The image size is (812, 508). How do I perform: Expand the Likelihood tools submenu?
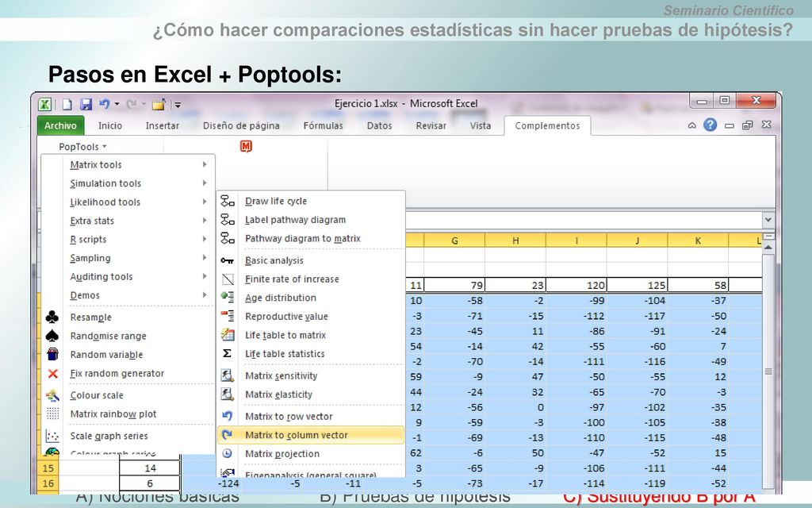tap(128, 202)
